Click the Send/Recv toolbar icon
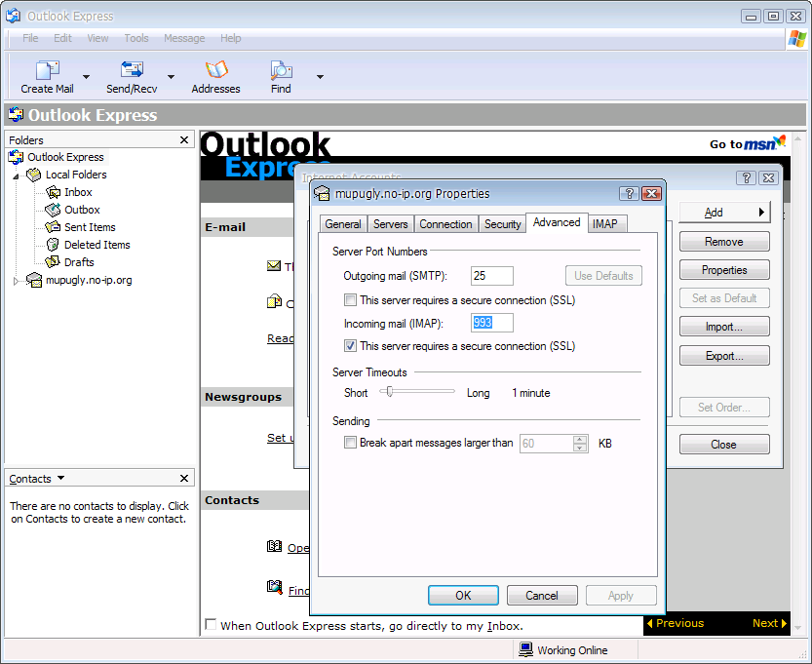Screen dimensions: 812x664 pyautogui.click(x=132, y=70)
